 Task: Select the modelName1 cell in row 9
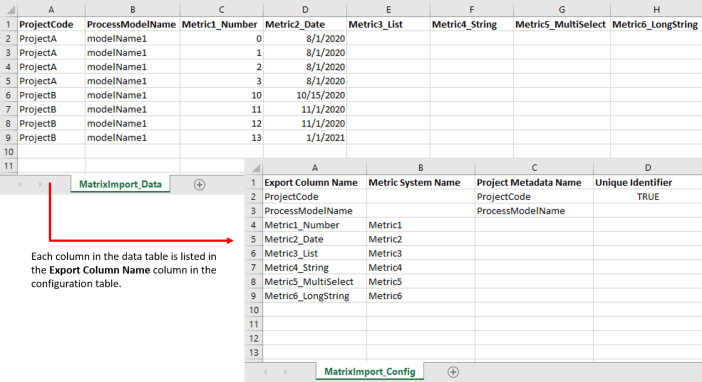pos(132,137)
